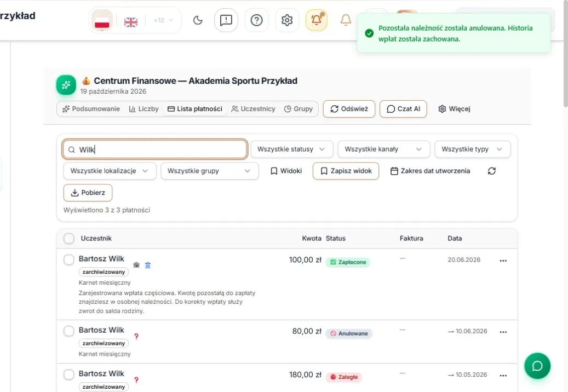Screen dimensions: 568x392
Task: Switch to the Liczby tab
Action: [x=144, y=109]
